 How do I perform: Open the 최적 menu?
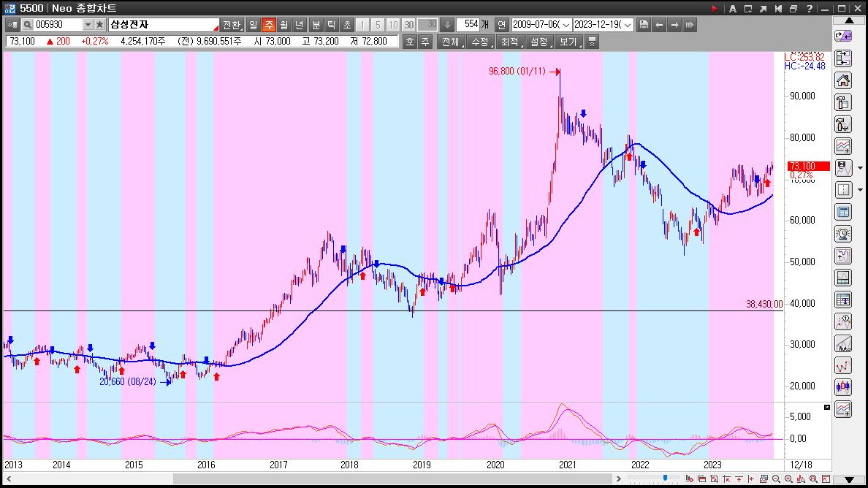click(x=509, y=42)
